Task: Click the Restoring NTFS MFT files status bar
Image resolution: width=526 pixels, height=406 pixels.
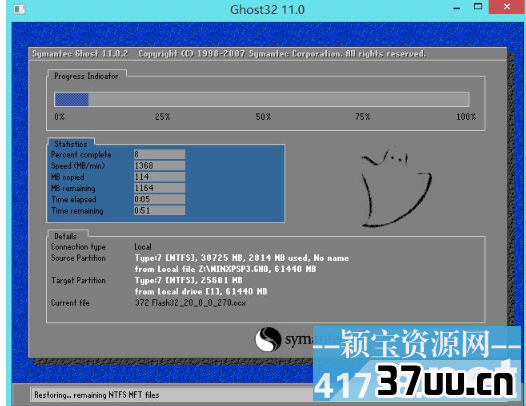Action: [x=172, y=395]
